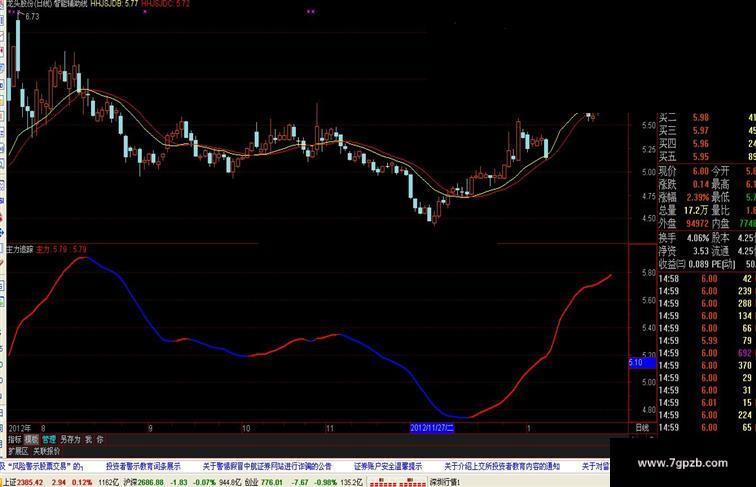Select the 14:58 trade tick row

pyautogui.click(x=707, y=279)
